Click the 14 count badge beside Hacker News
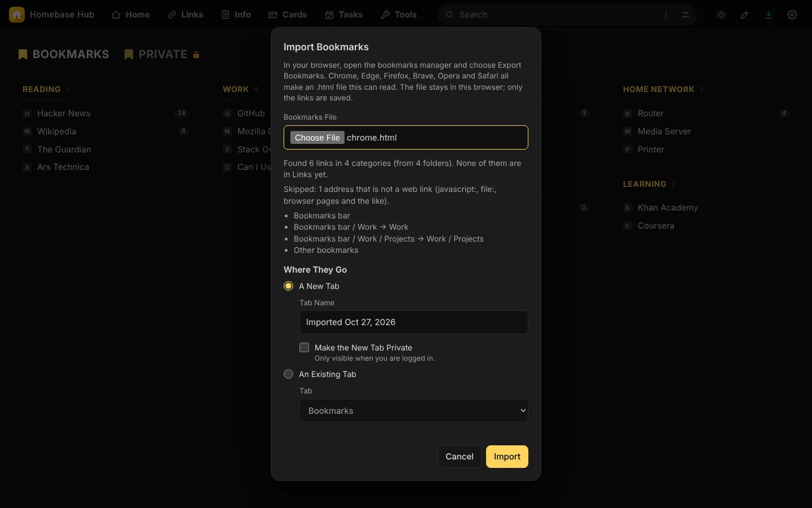The width and height of the screenshot is (812, 508). coord(182,113)
